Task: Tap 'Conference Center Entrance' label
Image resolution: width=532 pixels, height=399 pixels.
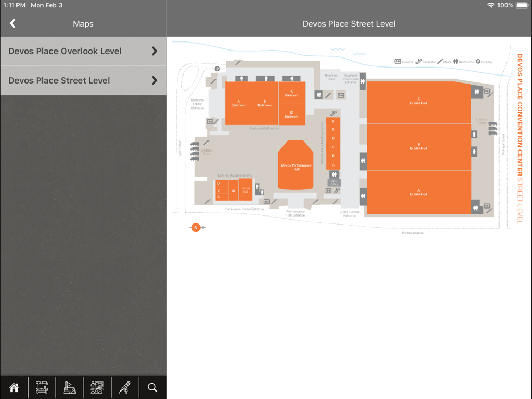Action: pos(244,209)
